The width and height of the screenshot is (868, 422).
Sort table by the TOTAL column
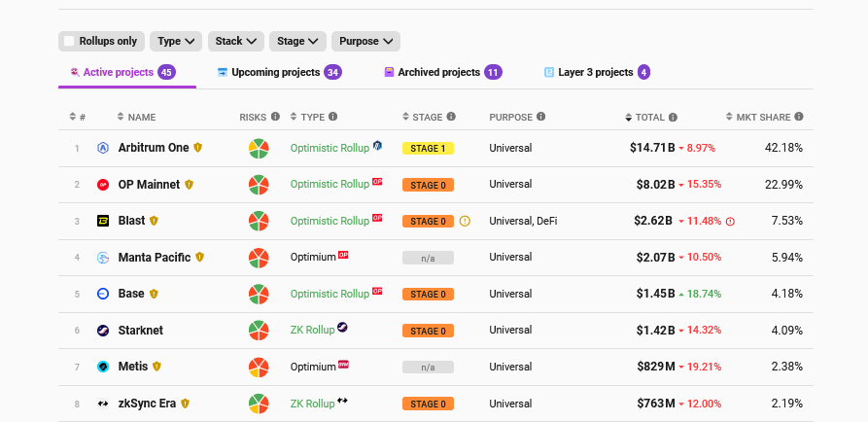[x=649, y=117]
